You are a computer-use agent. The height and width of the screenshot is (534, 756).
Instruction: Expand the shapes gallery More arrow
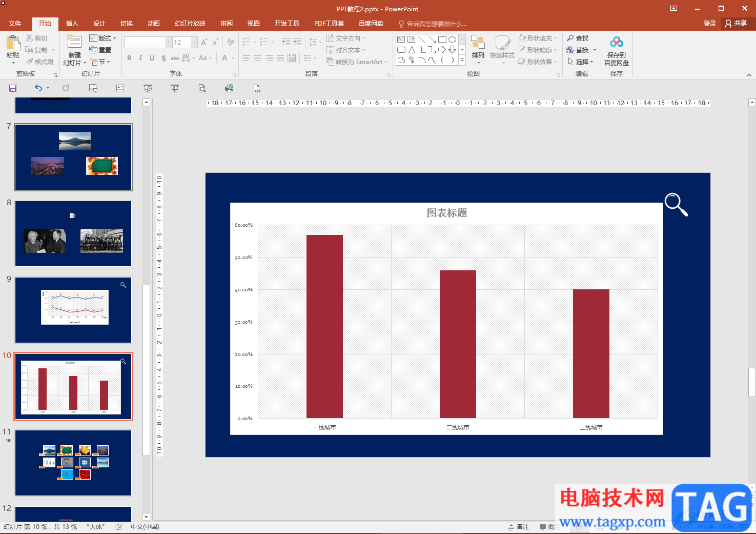[x=462, y=60]
